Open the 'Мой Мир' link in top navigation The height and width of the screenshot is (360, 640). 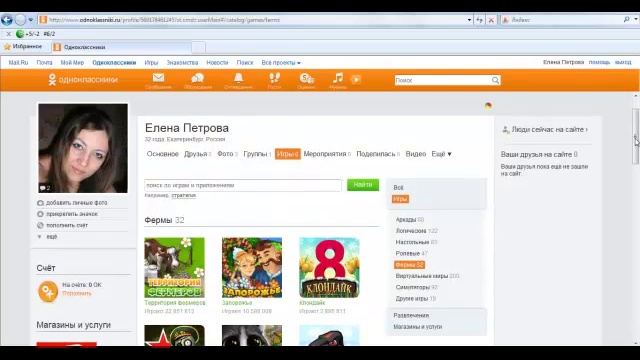tap(72, 62)
